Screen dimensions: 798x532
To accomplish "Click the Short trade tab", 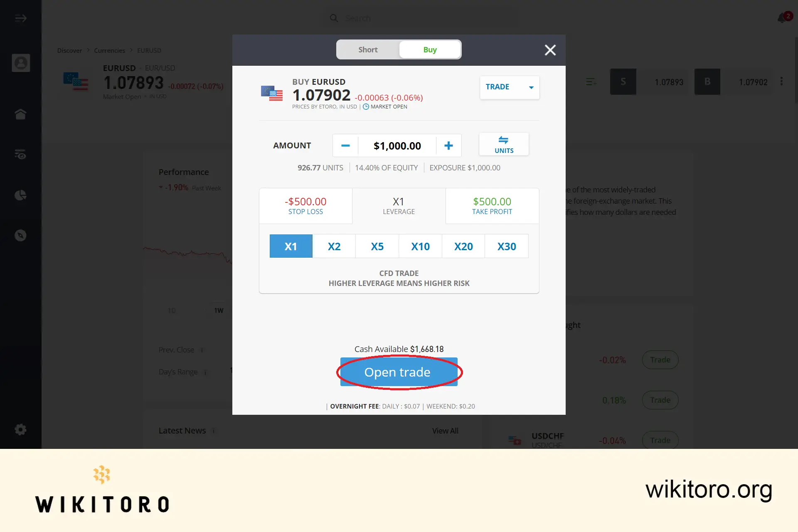I will (367, 49).
